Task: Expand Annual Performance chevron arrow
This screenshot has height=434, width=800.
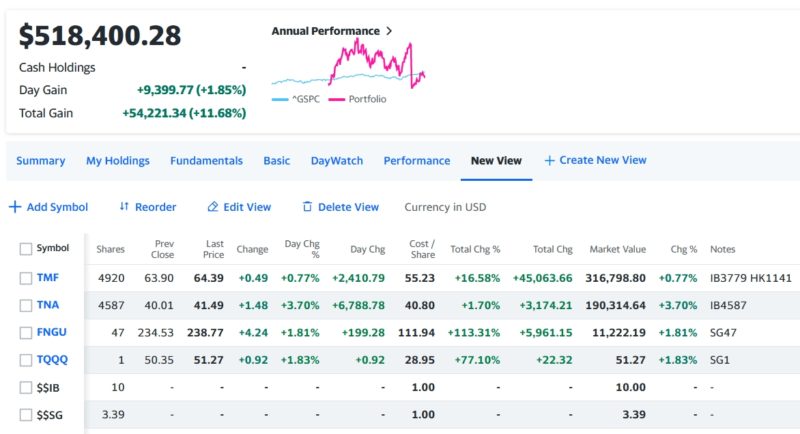Action: 389,31
